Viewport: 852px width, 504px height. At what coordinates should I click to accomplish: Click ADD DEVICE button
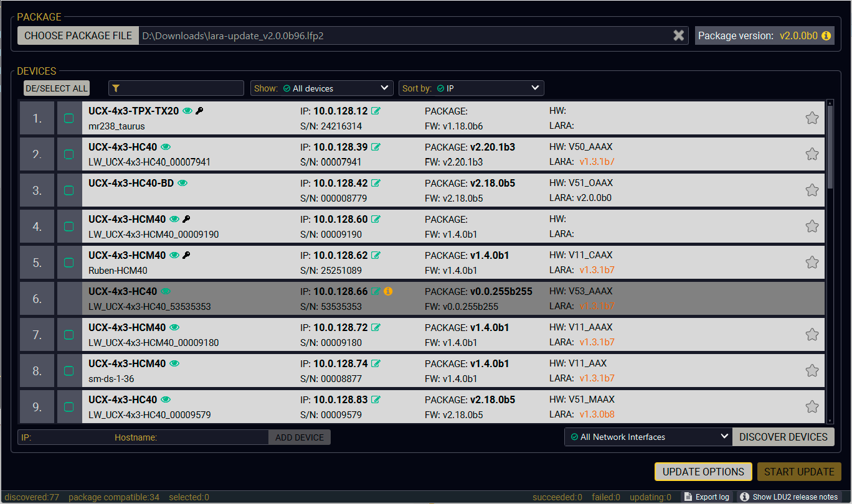[300, 437]
